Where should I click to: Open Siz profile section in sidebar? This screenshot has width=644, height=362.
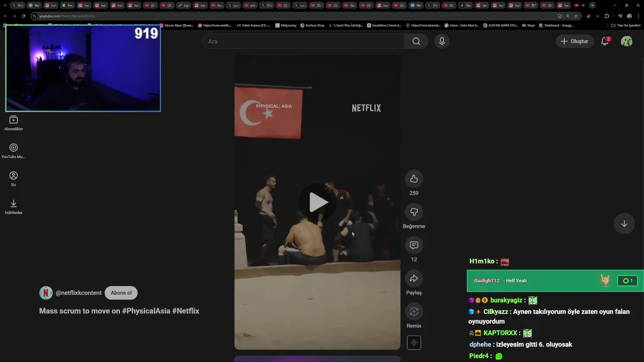14,178
